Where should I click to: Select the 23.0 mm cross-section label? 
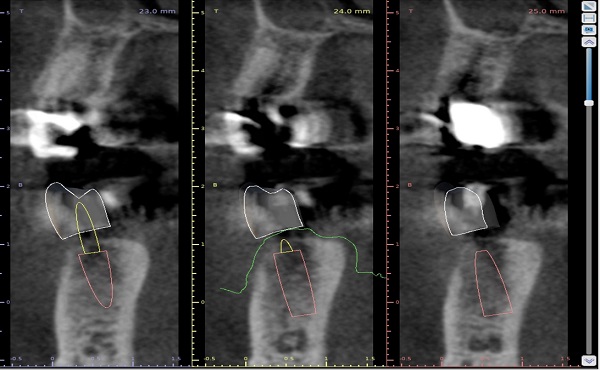pyautogui.click(x=157, y=11)
